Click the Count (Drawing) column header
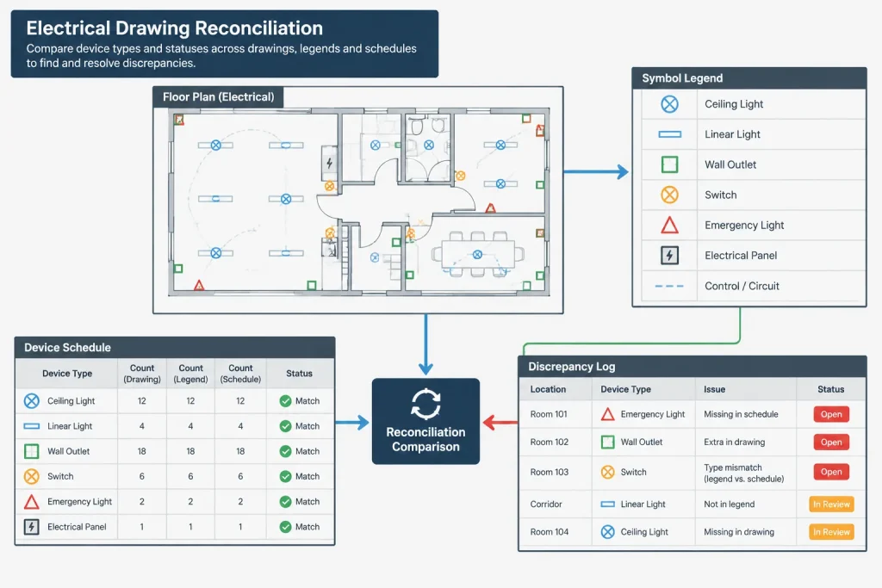 coord(142,374)
